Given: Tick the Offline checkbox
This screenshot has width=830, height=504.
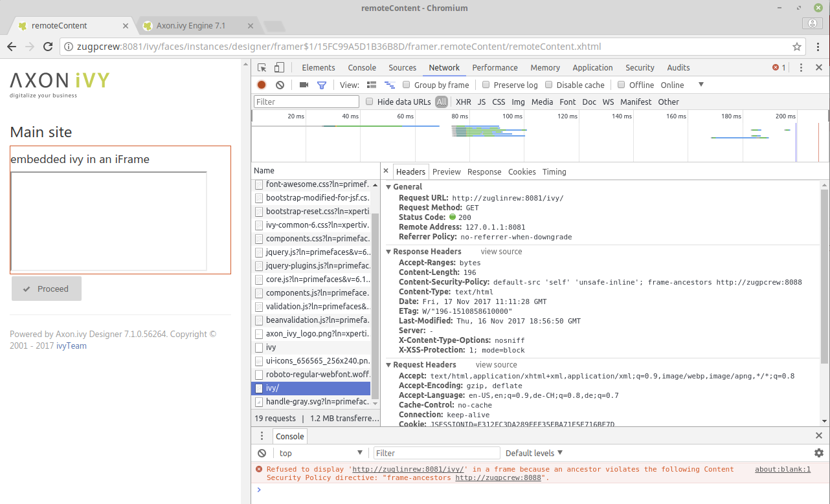Looking at the screenshot, I should click(622, 85).
